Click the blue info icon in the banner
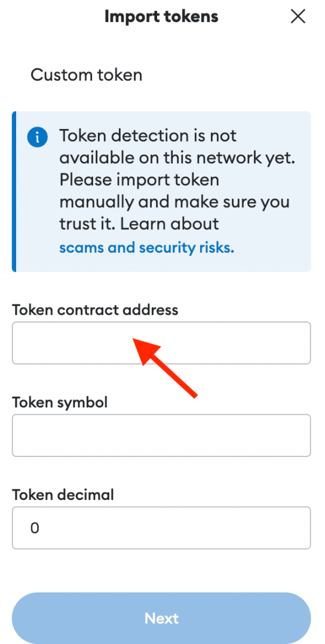Image resolution: width=325 pixels, height=644 pixels. [38, 137]
